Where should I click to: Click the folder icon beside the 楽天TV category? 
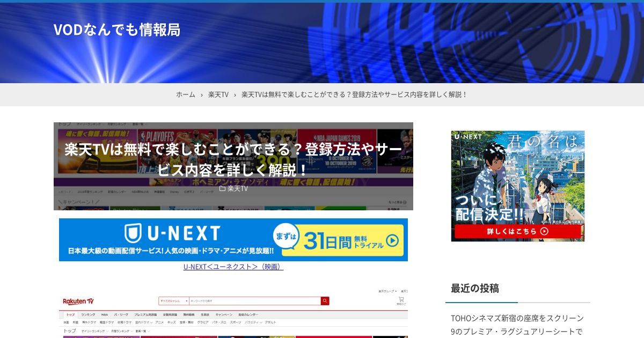[222, 188]
